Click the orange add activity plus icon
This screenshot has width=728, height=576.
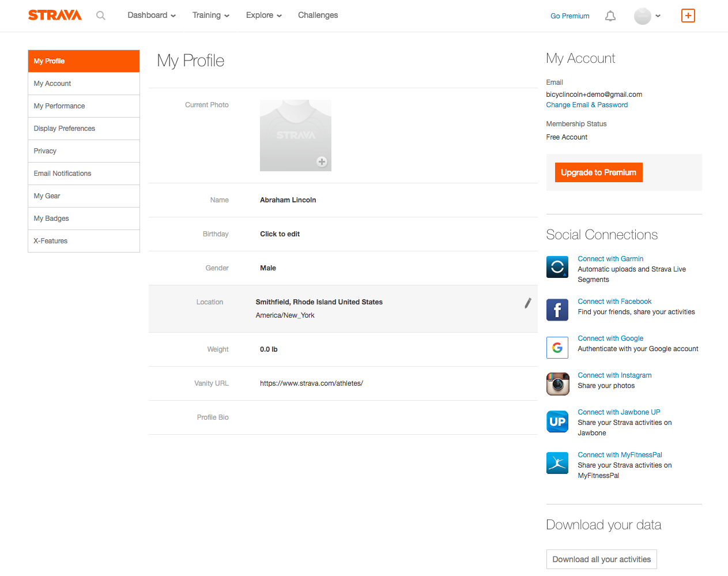pyautogui.click(x=688, y=16)
